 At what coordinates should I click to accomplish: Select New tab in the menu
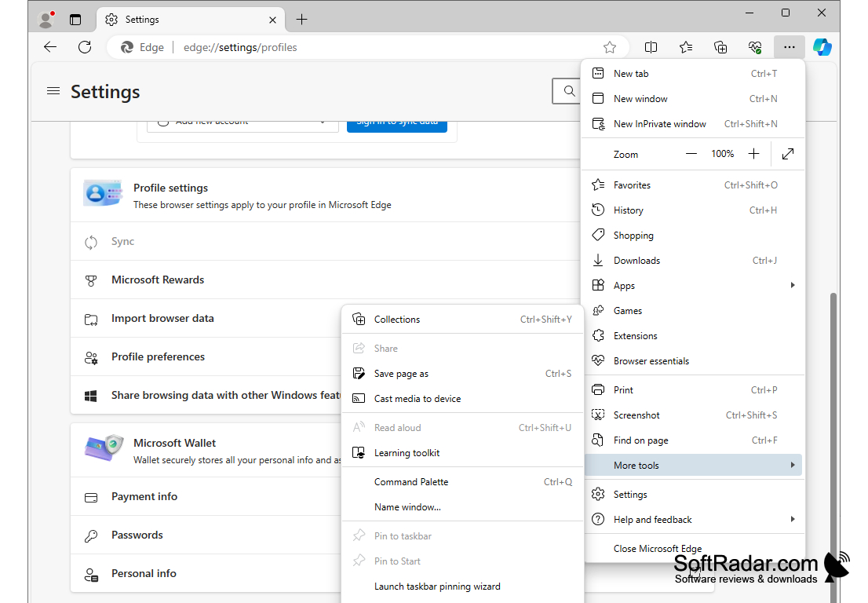click(x=693, y=74)
